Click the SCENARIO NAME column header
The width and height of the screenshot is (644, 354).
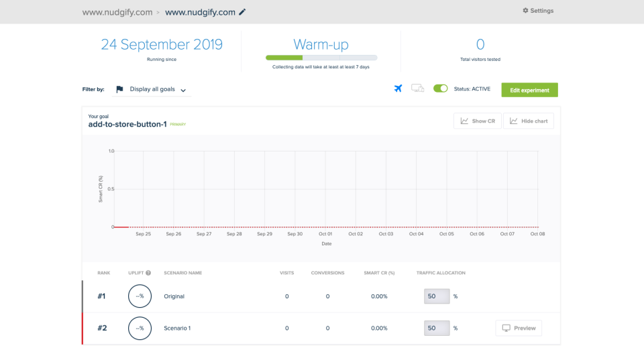click(x=182, y=273)
